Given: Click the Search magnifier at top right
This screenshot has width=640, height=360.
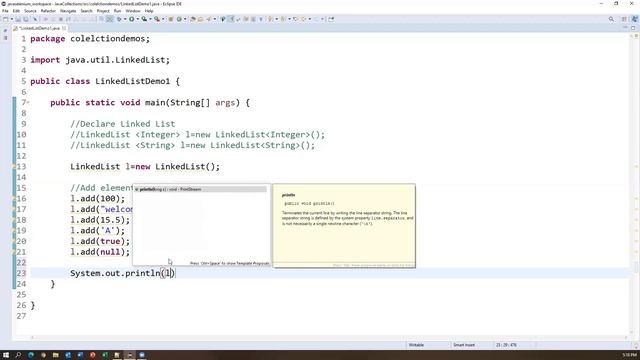Looking at the screenshot, I should pos(611,19).
